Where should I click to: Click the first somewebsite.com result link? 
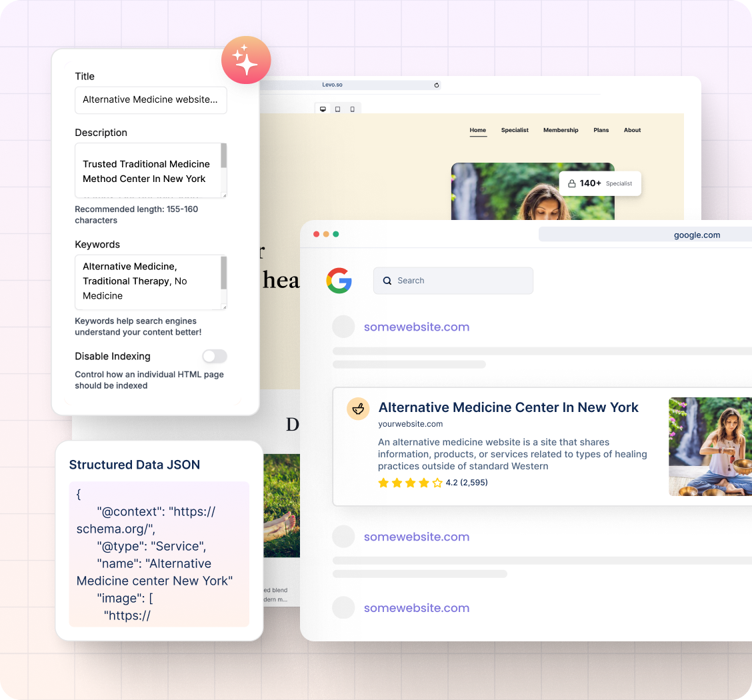click(x=416, y=327)
